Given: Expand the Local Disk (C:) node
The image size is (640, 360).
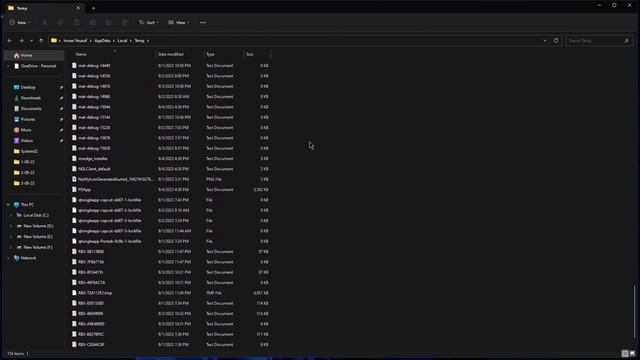Looking at the screenshot, I should click(11, 215).
